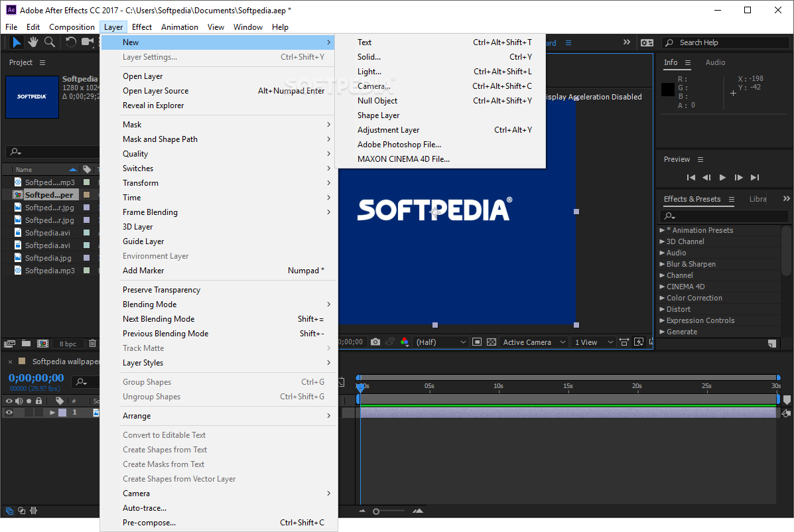Click the new animation preset icon
The image size is (794, 532).
(x=771, y=344)
